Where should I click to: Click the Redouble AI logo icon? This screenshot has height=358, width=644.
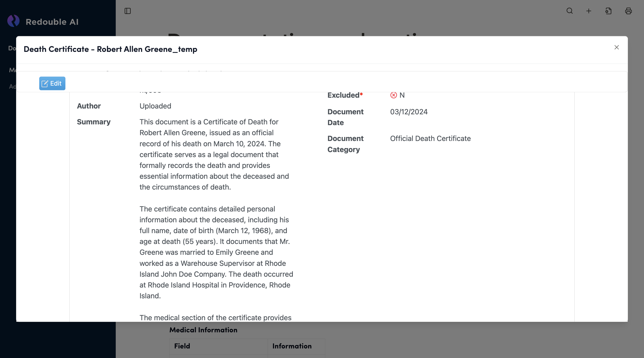(x=13, y=21)
